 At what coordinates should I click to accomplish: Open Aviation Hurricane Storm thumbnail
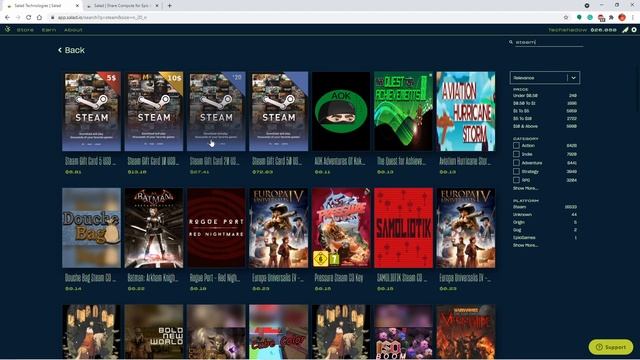(x=466, y=111)
